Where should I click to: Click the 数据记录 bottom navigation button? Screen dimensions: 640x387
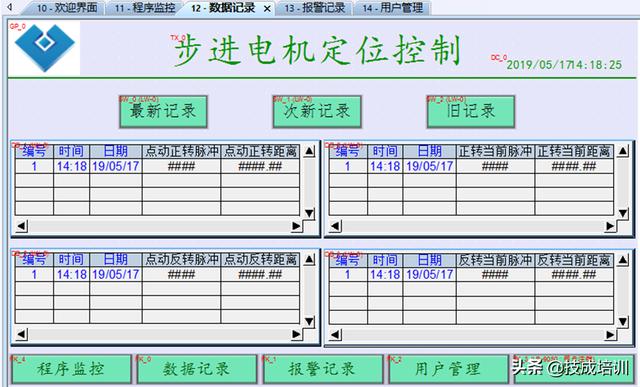[197, 369]
